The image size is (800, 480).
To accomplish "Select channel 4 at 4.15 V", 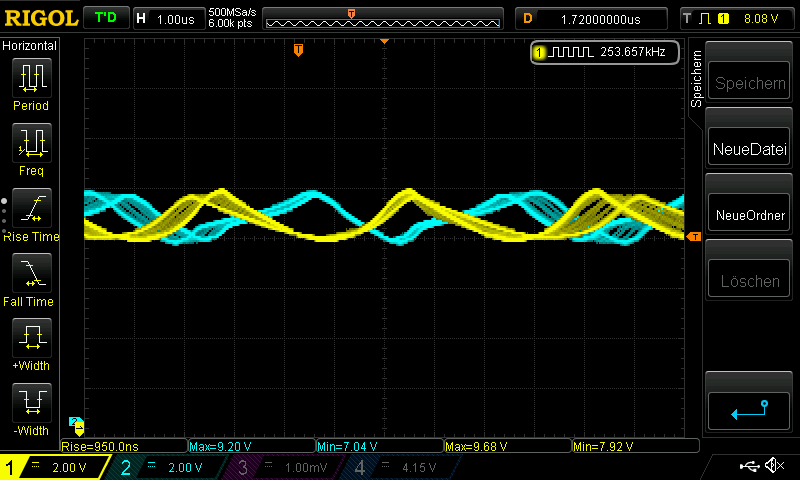I will [x=401, y=467].
